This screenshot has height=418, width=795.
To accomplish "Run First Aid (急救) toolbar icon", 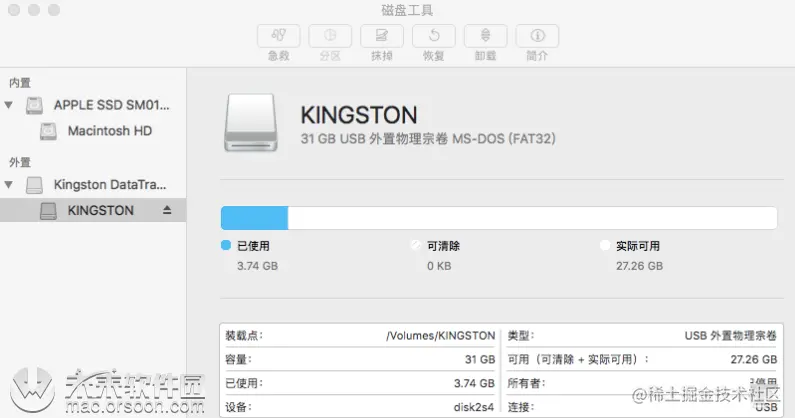I will (278, 36).
